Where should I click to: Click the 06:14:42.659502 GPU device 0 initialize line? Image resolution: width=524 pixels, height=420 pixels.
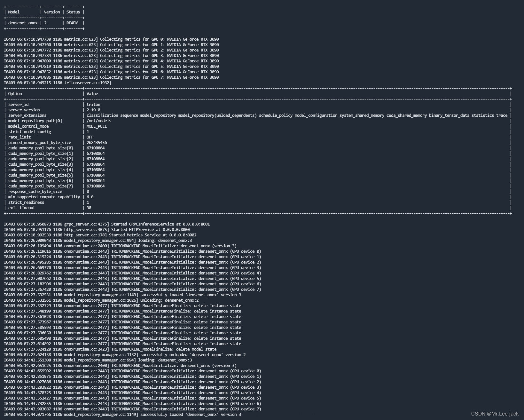click(x=132, y=371)
